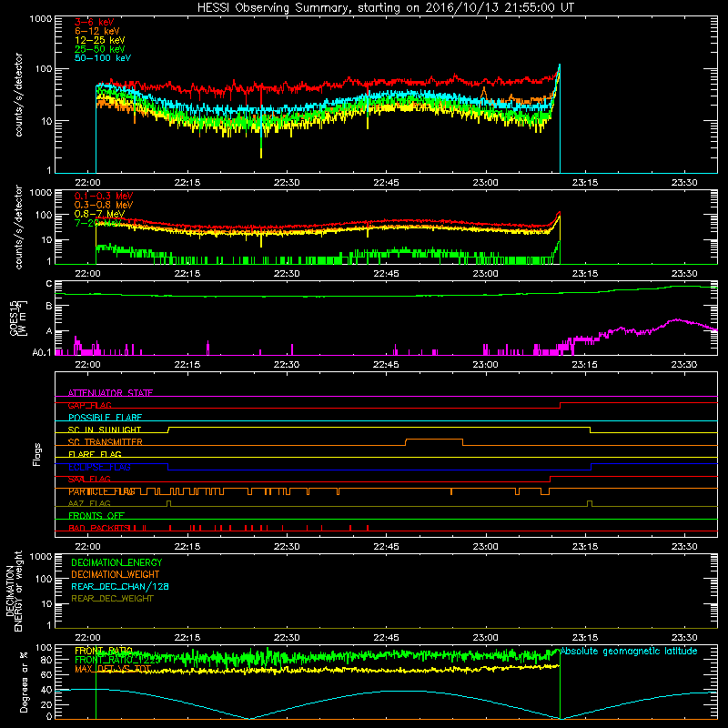The height and width of the screenshot is (728, 728).
Task: Click the Degrees or % axis label
Action: pos(24,682)
